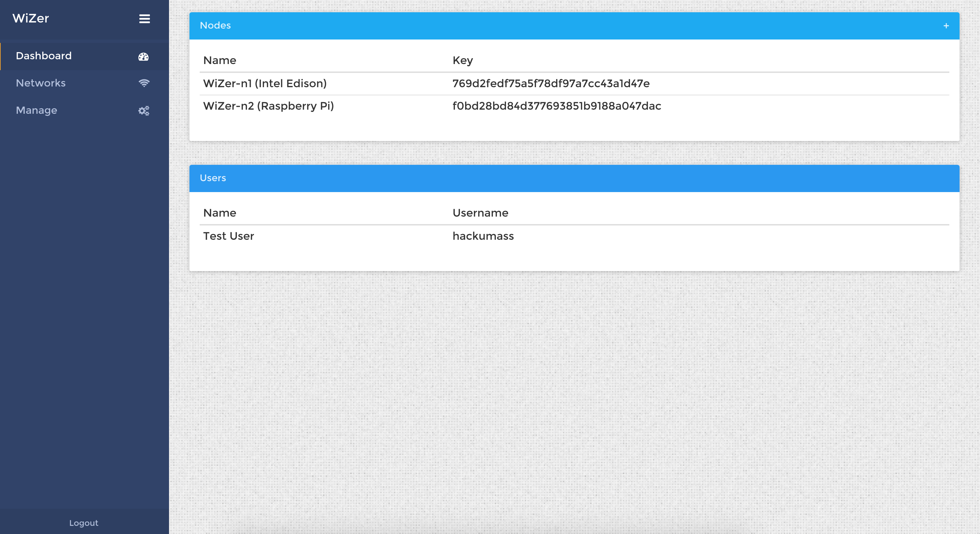Select WiZer-n1 (Intel Edison) node row

265,83
